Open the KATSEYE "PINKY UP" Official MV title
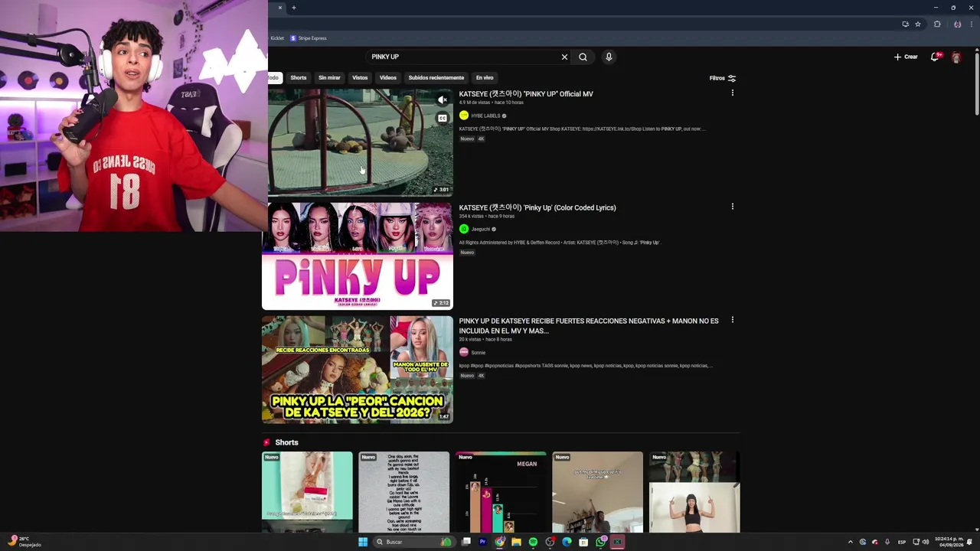980x551 pixels. 526,94
